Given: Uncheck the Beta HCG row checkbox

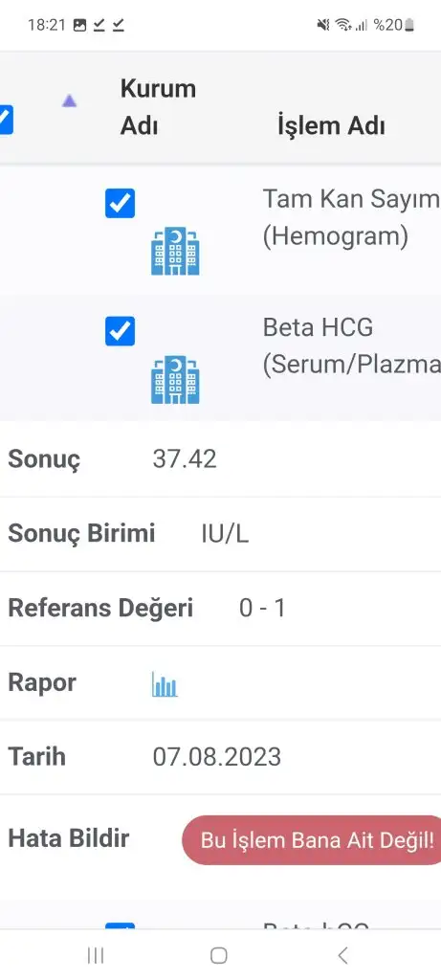Looking at the screenshot, I should pyautogui.click(x=120, y=331).
